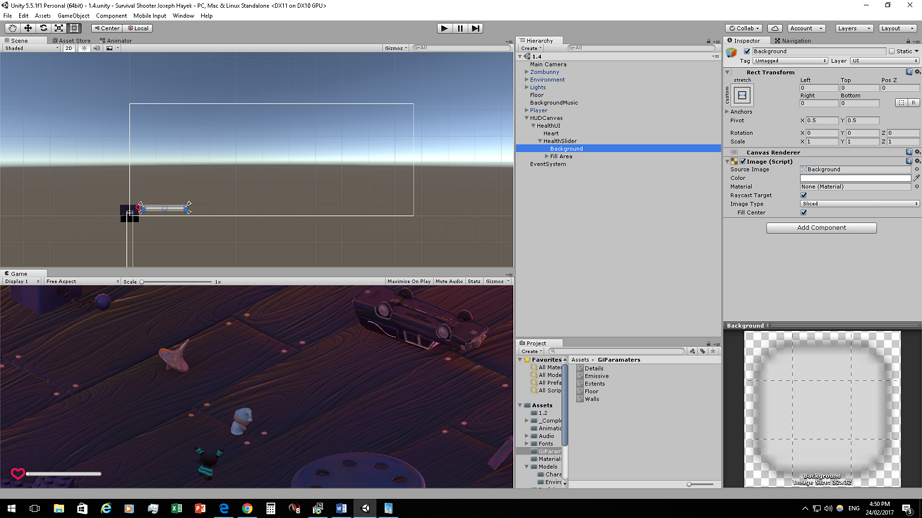Click the white Color swatch field
Image resolution: width=922 pixels, height=518 pixels.
click(x=855, y=178)
